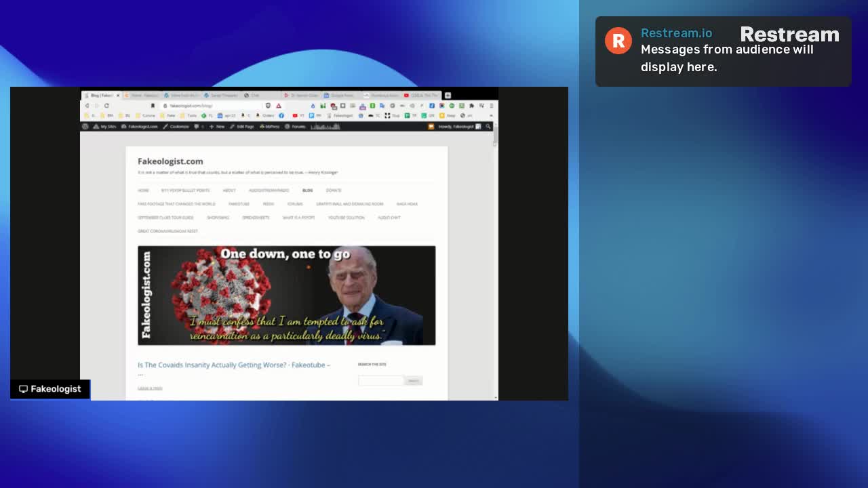Click admin bar search magnifier icon
Image resolution: width=868 pixels, height=488 pixels.
(488, 127)
